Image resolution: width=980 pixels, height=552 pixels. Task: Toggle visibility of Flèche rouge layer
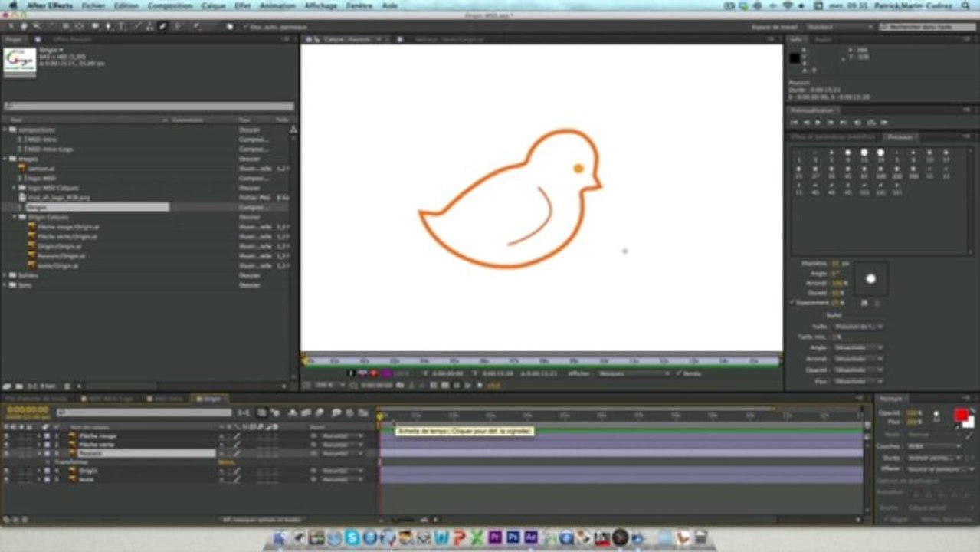pyautogui.click(x=7, y=435)
